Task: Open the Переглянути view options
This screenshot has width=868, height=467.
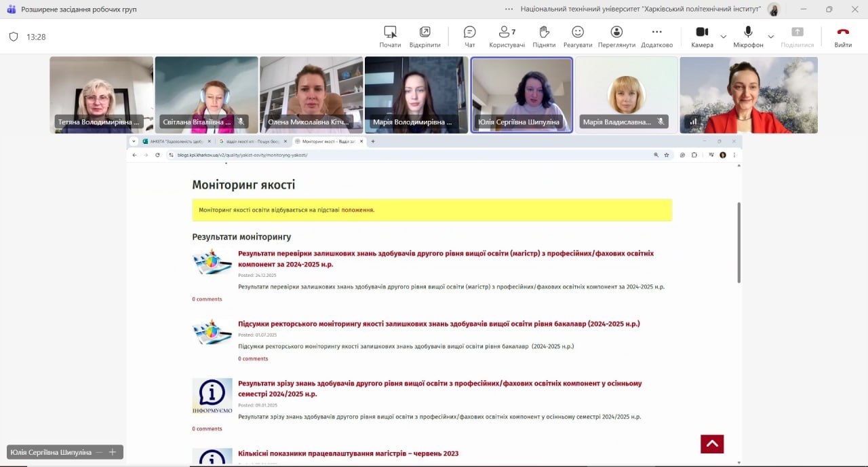Action: (x=616, y=33)
